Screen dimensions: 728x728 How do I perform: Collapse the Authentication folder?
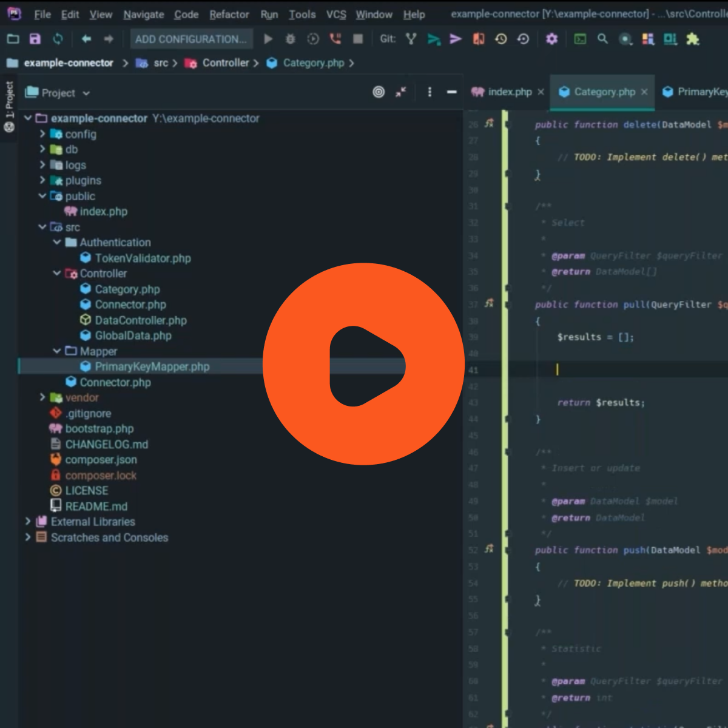pos(57,242)
